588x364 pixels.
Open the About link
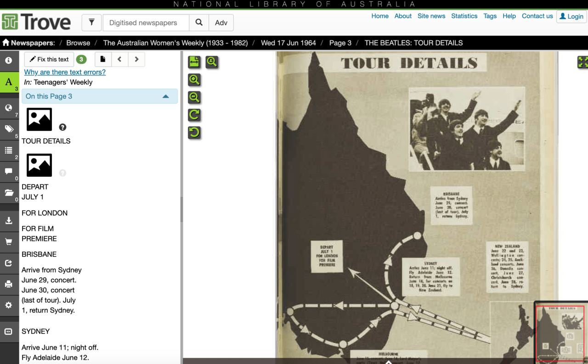click(403, 16)
